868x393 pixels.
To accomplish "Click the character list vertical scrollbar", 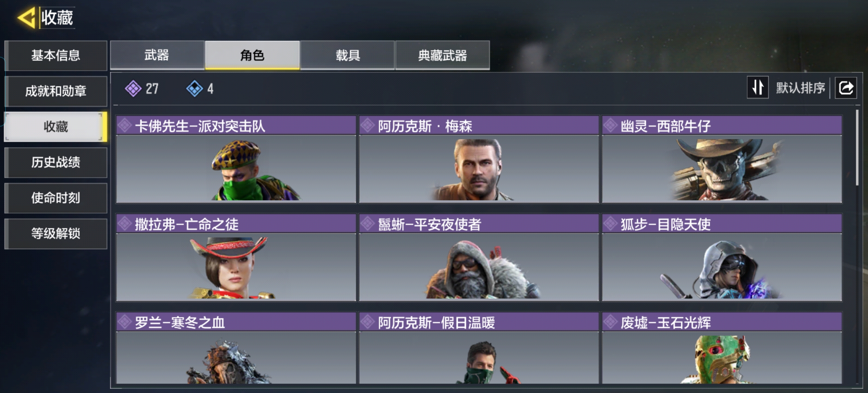I will [x=857, y=147].
